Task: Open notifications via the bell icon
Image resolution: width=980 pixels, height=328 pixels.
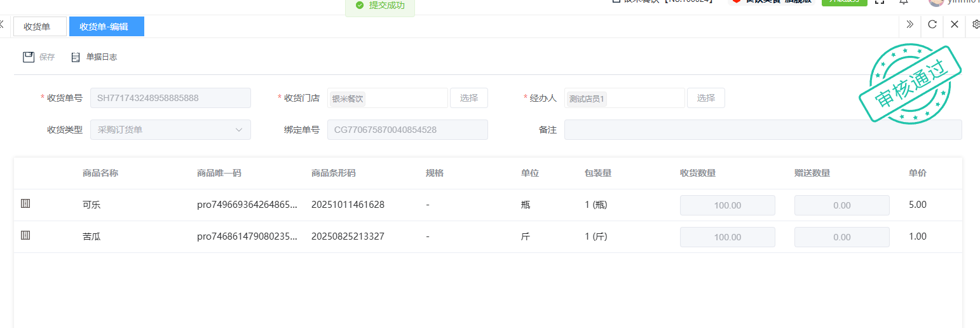Action: click(903, 2)
